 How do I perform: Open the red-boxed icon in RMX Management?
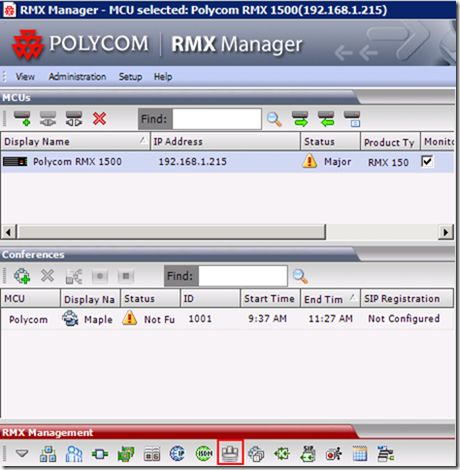coord(230,453)
